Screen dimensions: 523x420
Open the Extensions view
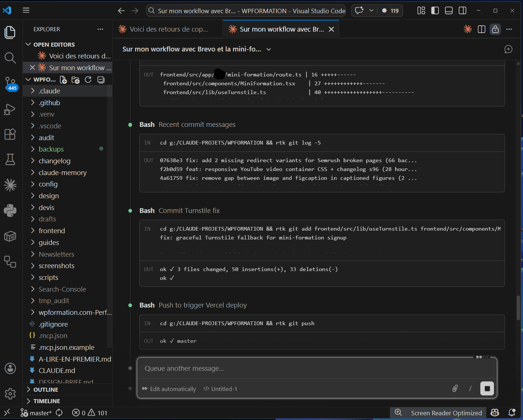[x=10, y=134]
